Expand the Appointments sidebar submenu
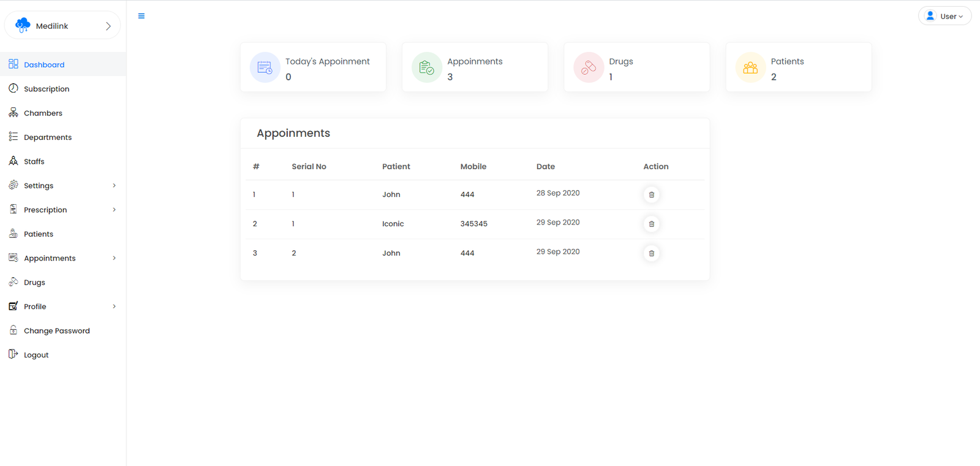Image resolution: width=980 pixels, height=466 pixels. pos(114,258)
